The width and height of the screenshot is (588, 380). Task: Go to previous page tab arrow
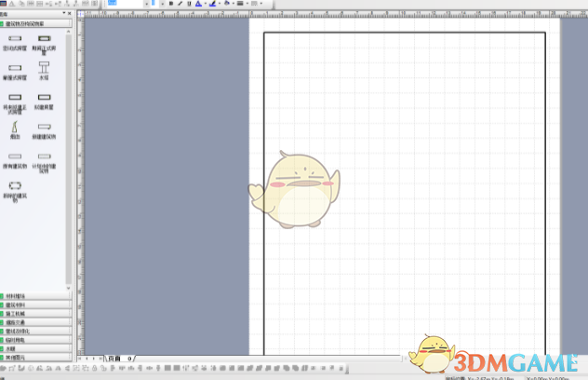tap(87, 359)
